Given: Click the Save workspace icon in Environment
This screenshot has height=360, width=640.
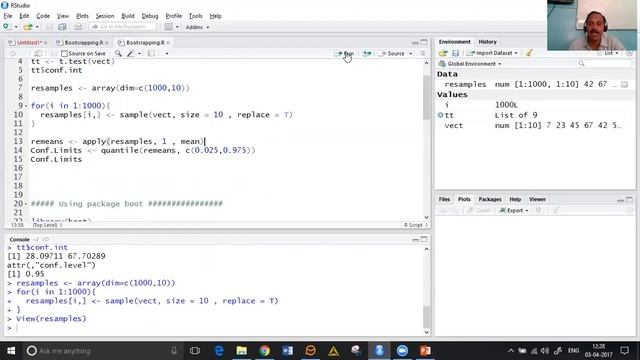Looking at the screenshot, I should coord(456,53).
